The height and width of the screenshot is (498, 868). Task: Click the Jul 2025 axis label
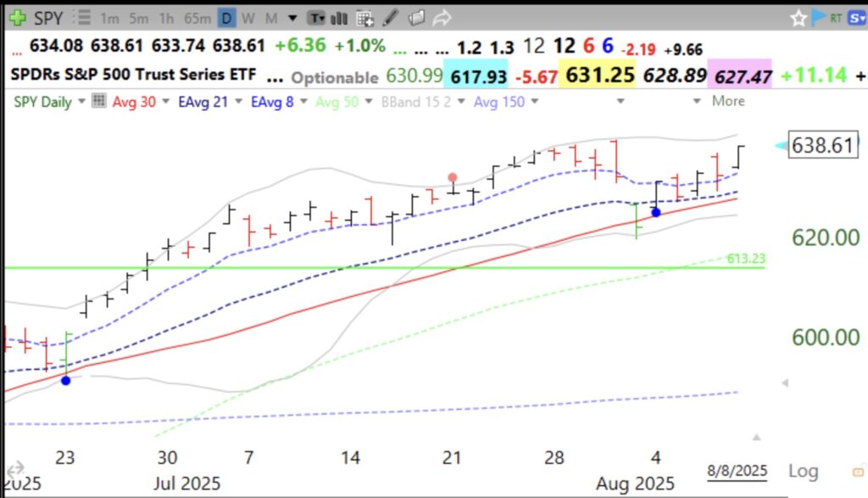point(186,483)
